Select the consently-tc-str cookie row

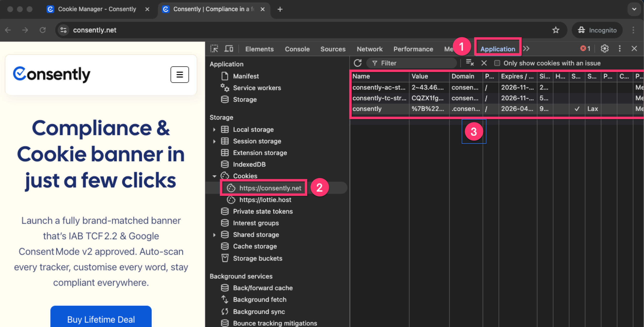click(379, 98)
